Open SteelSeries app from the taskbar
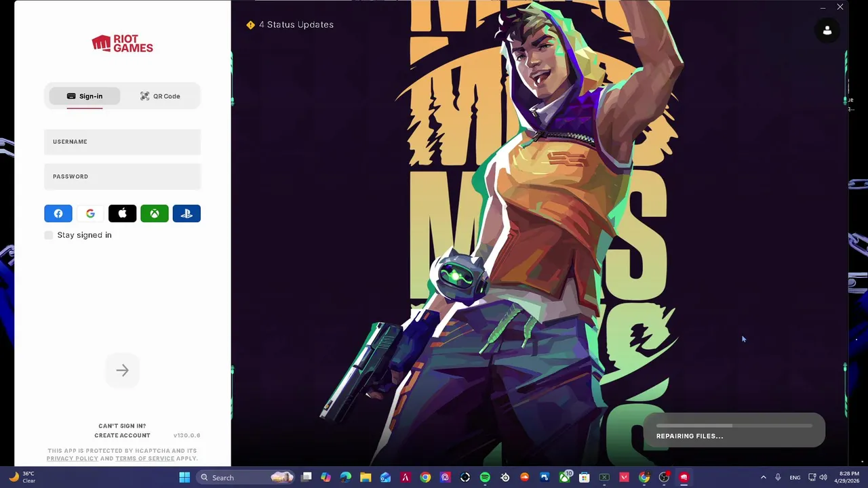This screenshot has height=488, width=868. [505, 477]
